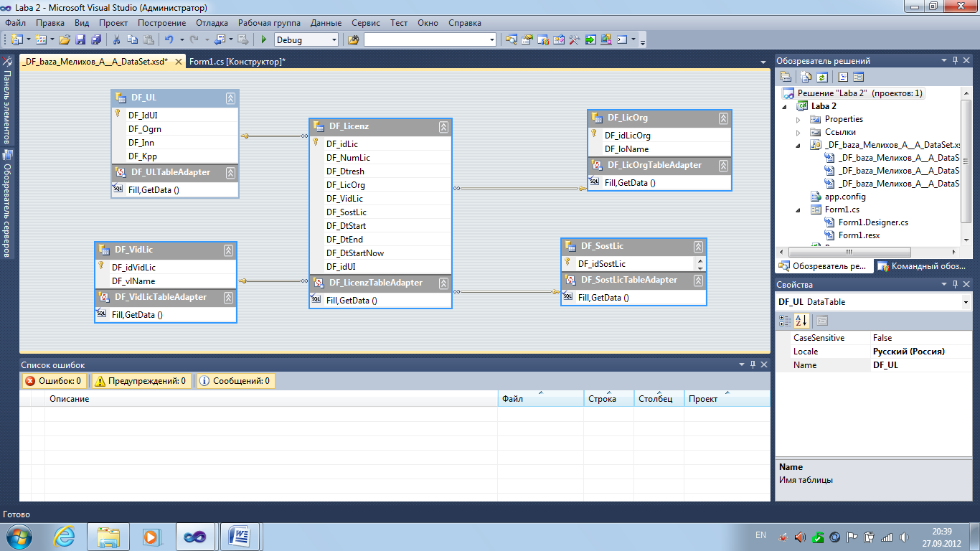Open the Файл menu

click(15, 23)
